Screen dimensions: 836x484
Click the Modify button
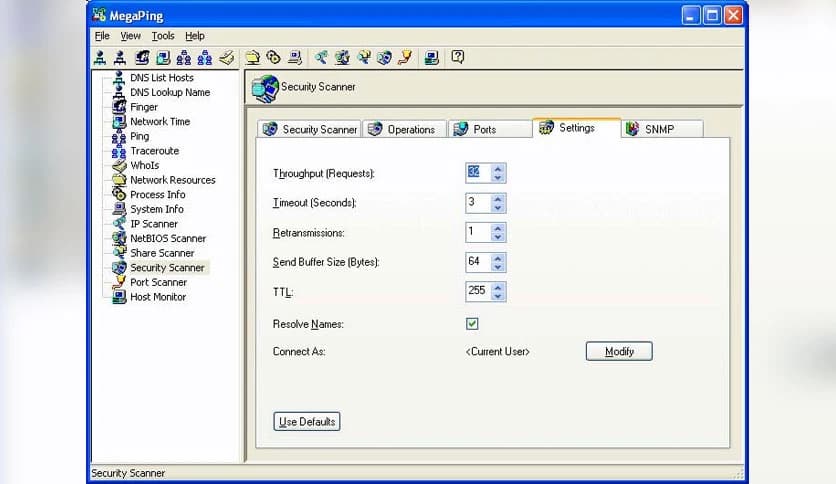619,351
